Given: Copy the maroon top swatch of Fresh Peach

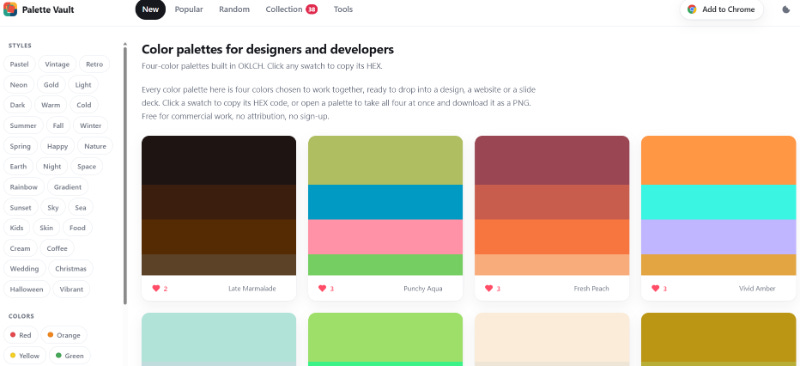Looking at the screenshot, I should coord(552,160).
